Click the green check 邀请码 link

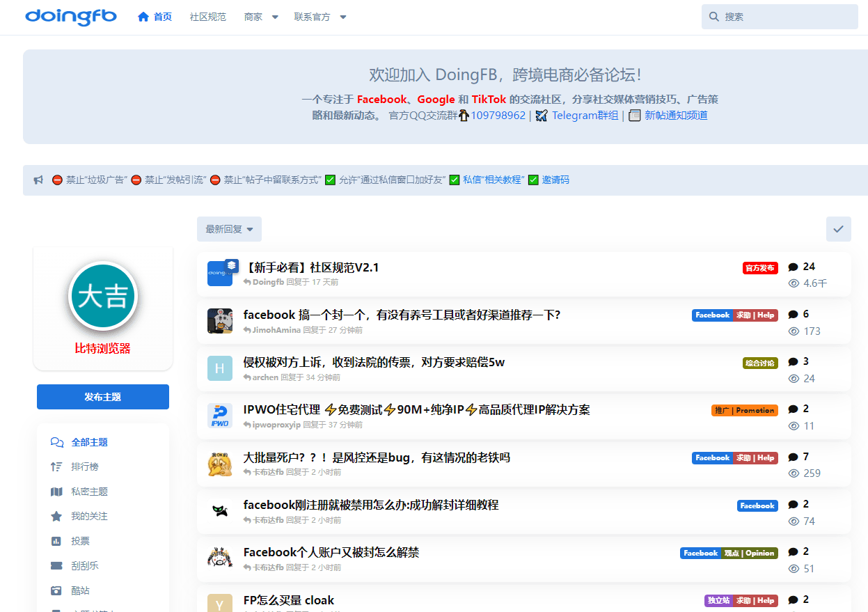pos(549,180)
